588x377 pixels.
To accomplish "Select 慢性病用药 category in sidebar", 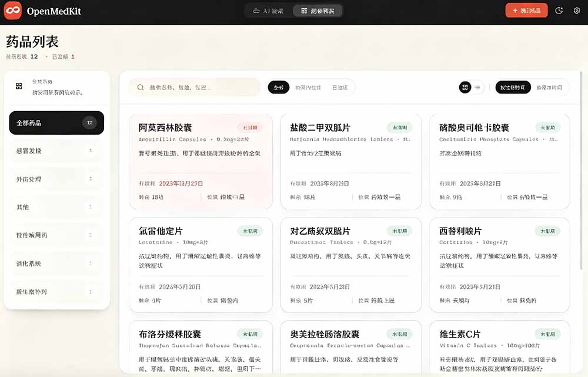I will click(56, 235).
